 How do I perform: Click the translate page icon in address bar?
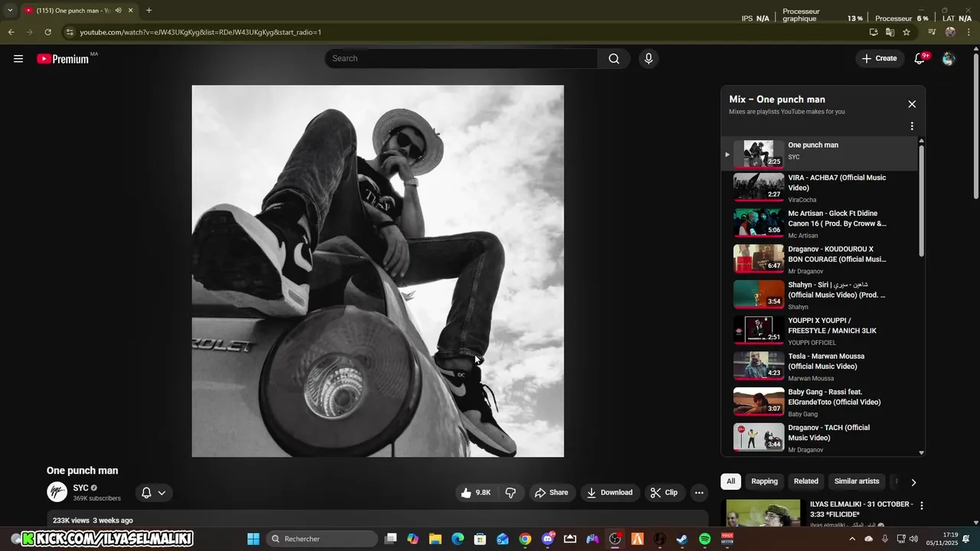click(890, 32)
